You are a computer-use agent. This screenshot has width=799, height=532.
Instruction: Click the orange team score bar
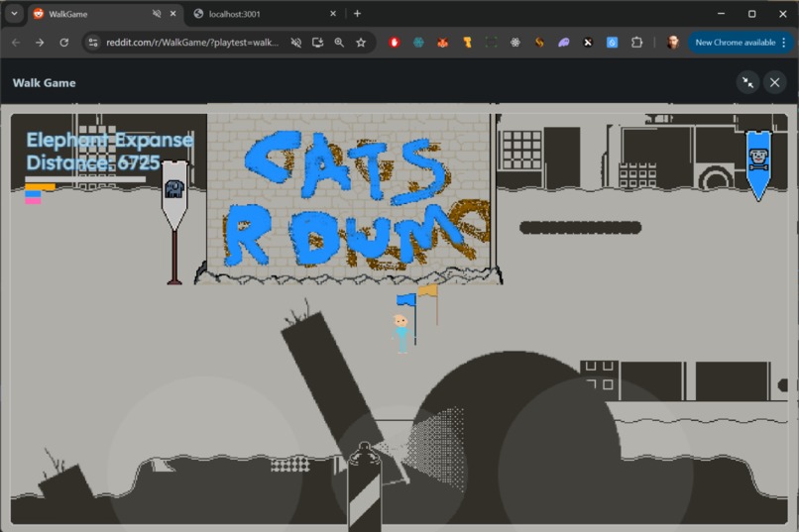pyautogui.click(x=40, y=187)
